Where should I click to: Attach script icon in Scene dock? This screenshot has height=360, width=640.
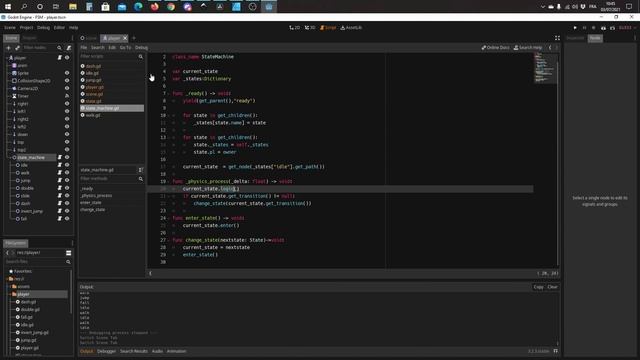pyautogui.click(x=69, y=48)
